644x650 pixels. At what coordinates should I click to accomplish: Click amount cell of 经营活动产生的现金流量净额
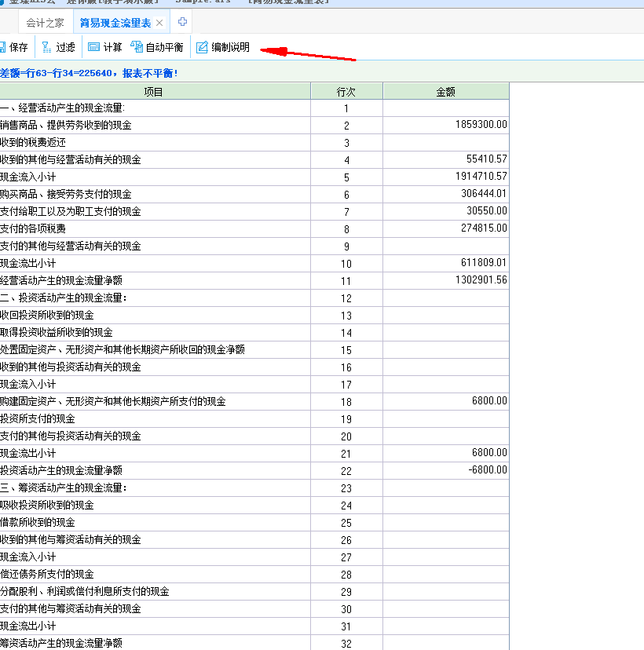tap(445, 280)
